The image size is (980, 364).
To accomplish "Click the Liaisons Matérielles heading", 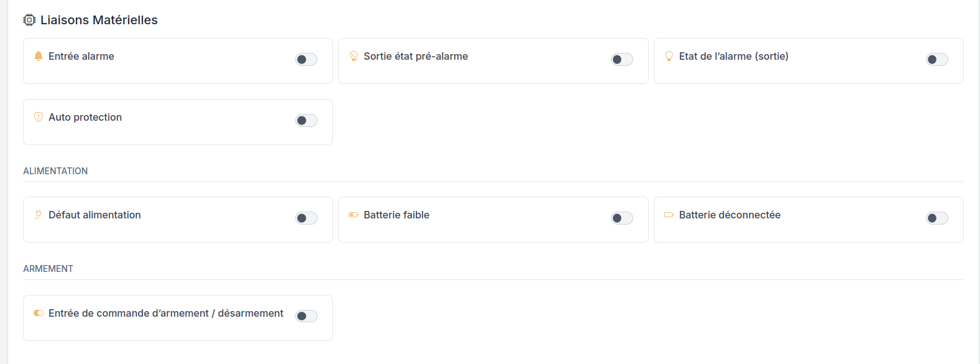I will (x=99, y=20).
